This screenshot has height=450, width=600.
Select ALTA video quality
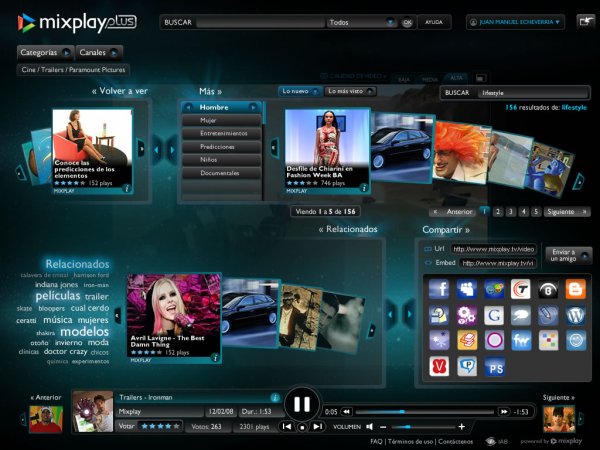click(x=456, y=78)
